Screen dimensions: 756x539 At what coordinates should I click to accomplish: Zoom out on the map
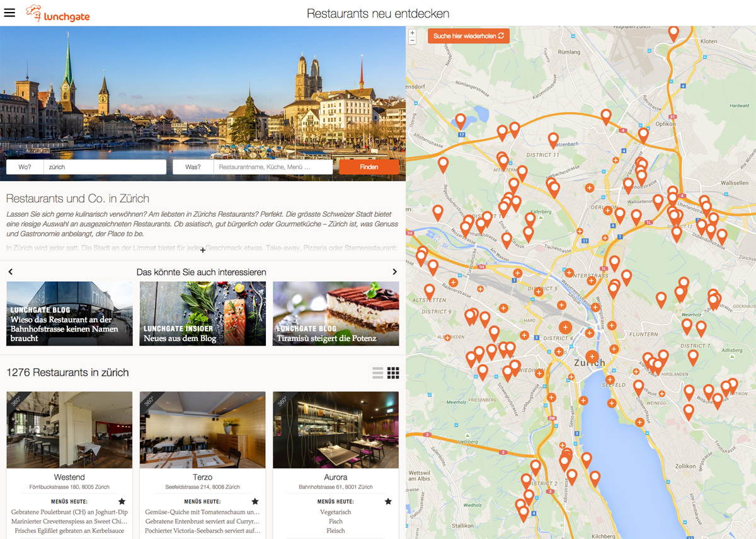[x=413, y=40]
